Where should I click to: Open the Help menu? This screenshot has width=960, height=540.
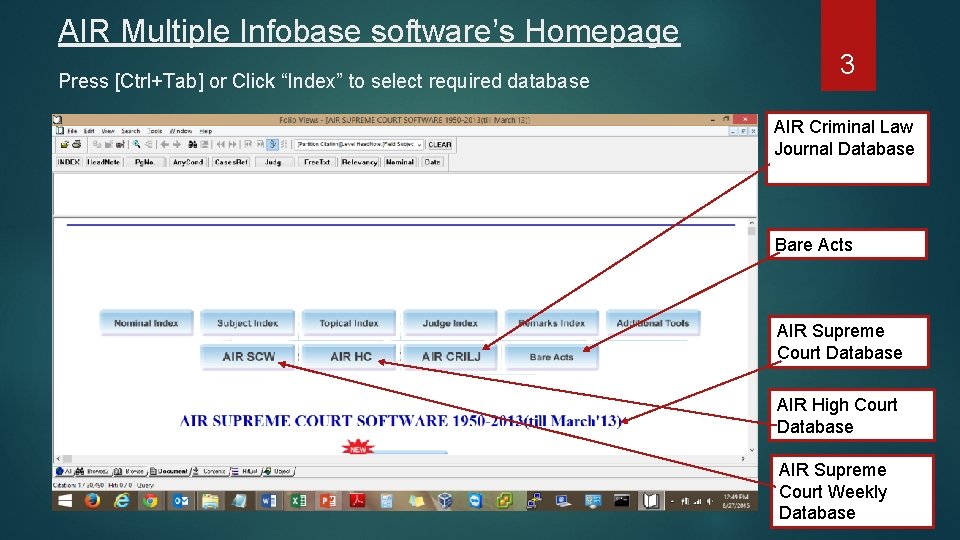[206, 131]
